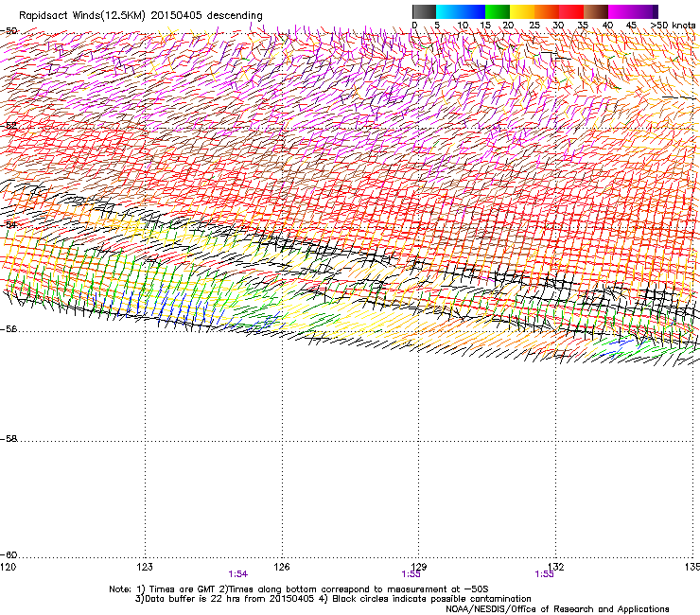This screenshot has width=700, height=615.
Task: Click the legend label '35'
Action: coord(583,26)
